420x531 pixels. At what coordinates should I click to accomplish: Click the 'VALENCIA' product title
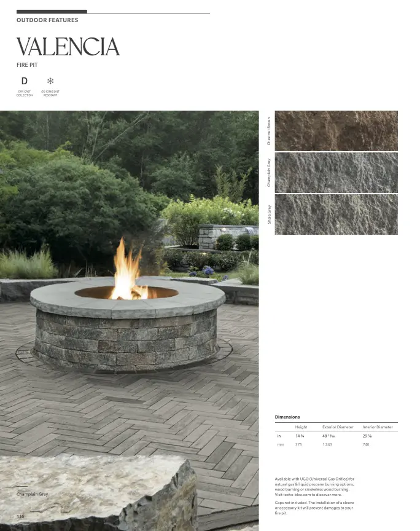tap(68, 47)
